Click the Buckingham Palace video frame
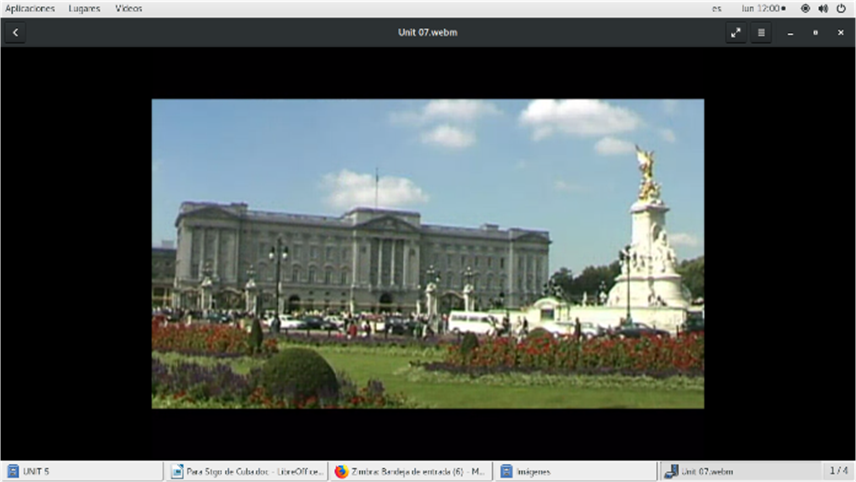The width and height of the screenshot is (856, 482). 427,253
